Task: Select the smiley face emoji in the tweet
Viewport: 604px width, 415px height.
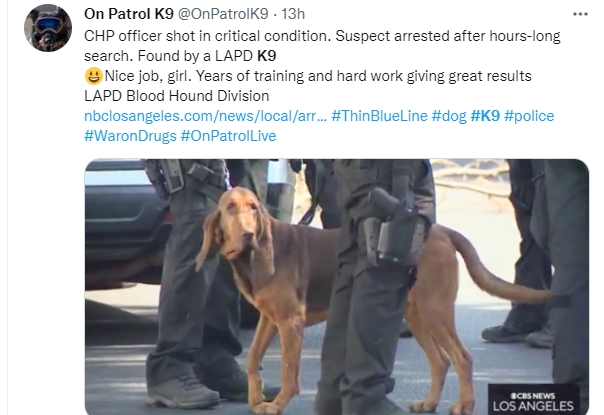Action: pyautogui.click(x=93, y=76)
